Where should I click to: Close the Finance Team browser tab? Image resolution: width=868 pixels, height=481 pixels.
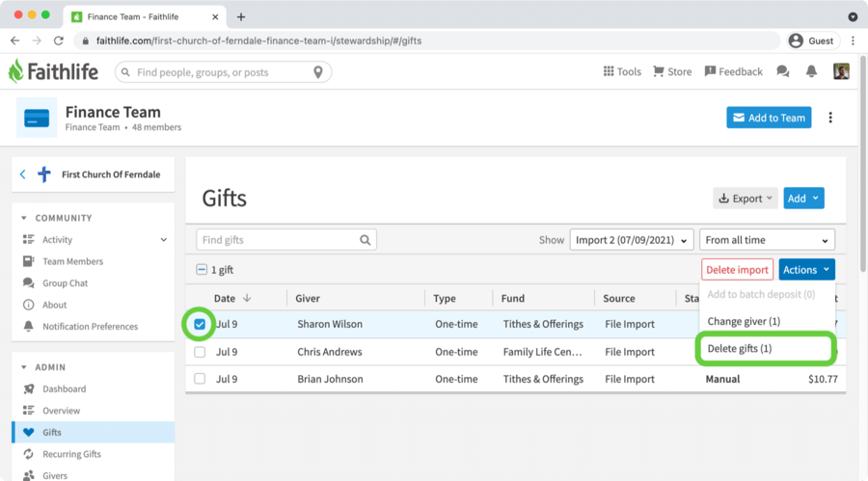(215, 16)
